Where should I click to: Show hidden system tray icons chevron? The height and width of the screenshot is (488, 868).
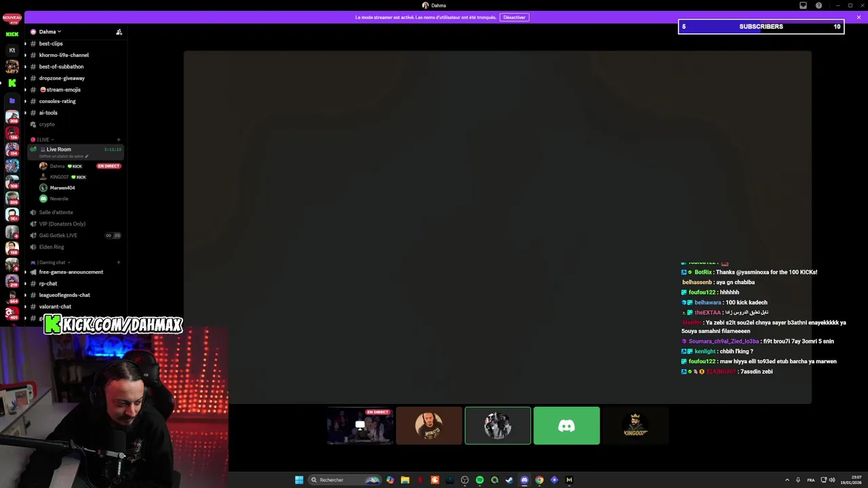[x=787, y=480]
